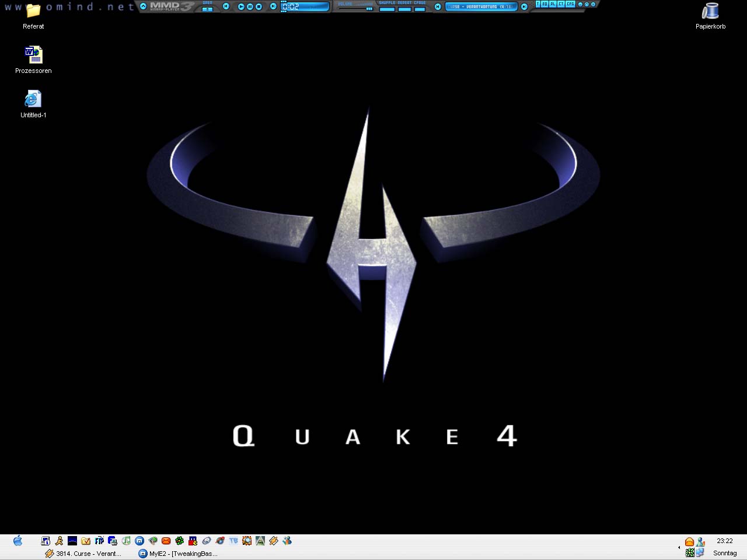Toggle the T button in Winamp

537,3
